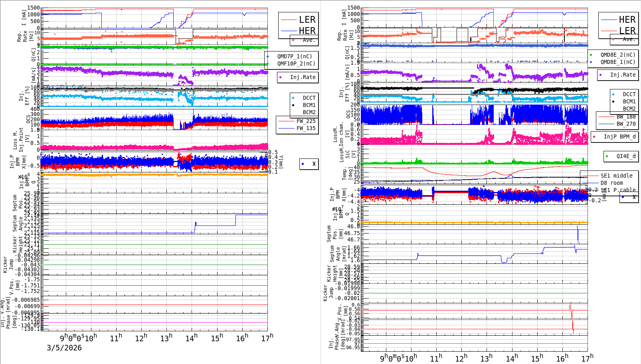Image resolution: width=641 pixels, height=364 pixels.
Task: Select the -130.05 tick value
Action: (30, 325)
